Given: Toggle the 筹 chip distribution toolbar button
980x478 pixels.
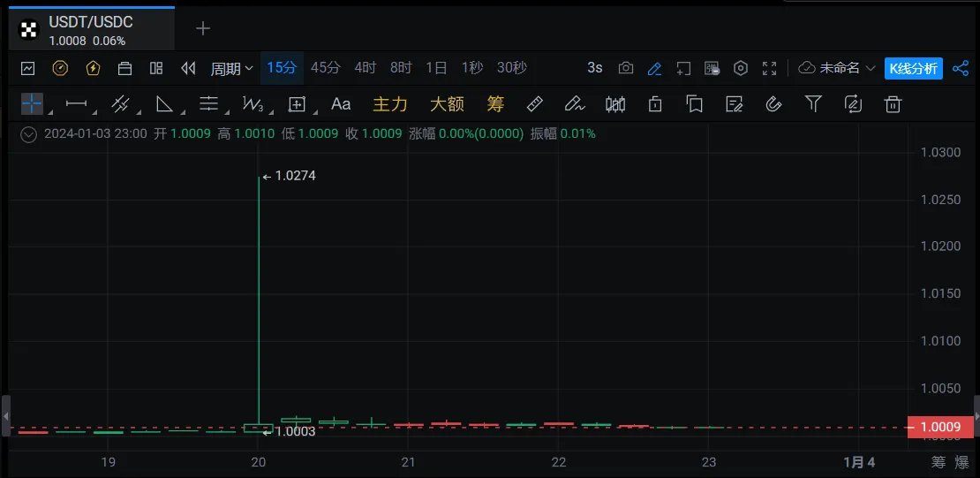Looking at the screenshot, I should 495,104.
